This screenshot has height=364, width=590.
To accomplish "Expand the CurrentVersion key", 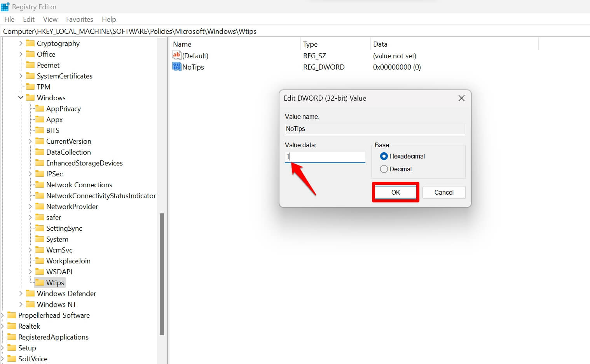I will [x=30, y=141].
